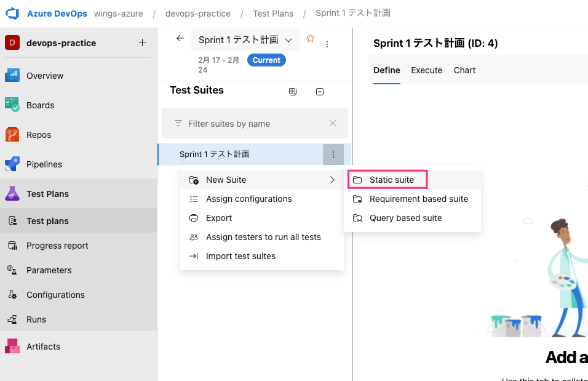588x381 pixels.
Task: Open the Chart tab
Action: (464, 70)
